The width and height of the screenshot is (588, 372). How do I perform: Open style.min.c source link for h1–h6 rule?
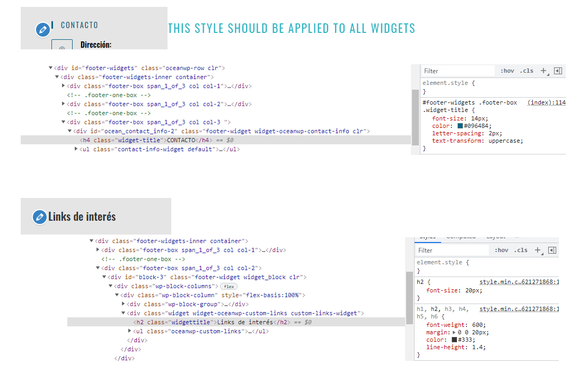[519, 309]
